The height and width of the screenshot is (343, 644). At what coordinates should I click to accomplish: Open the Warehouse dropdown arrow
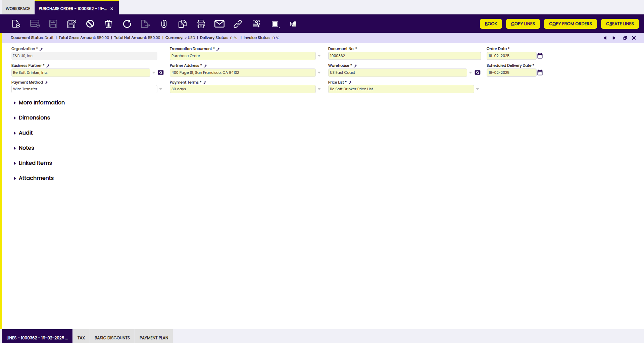point(470,72)
